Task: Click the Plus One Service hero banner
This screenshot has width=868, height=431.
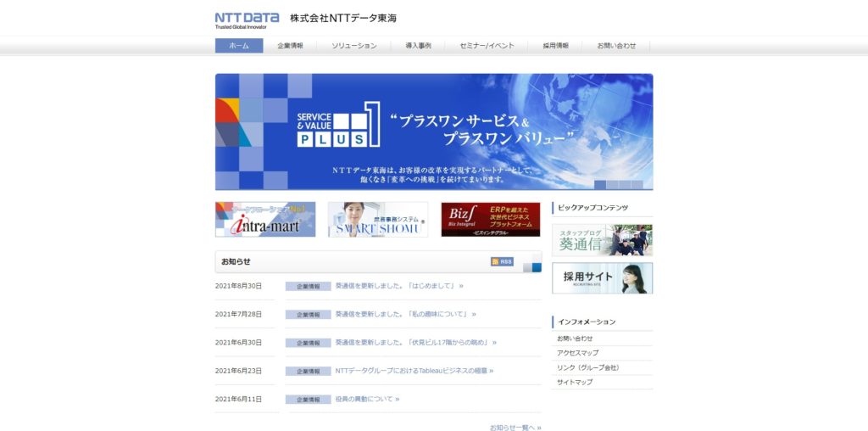Action: tap(434, 132)
